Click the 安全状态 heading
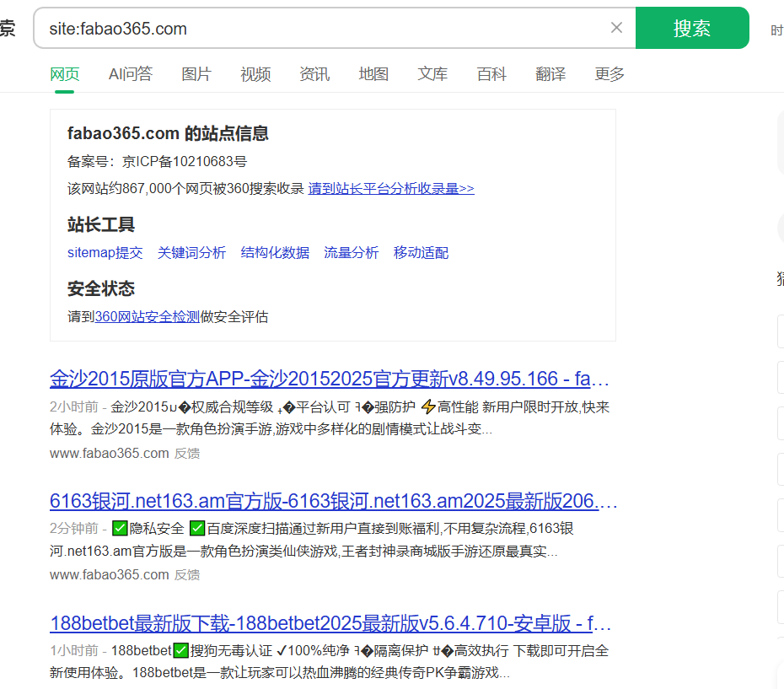Screen dimensions: 784x689 (x=101, y=288)
